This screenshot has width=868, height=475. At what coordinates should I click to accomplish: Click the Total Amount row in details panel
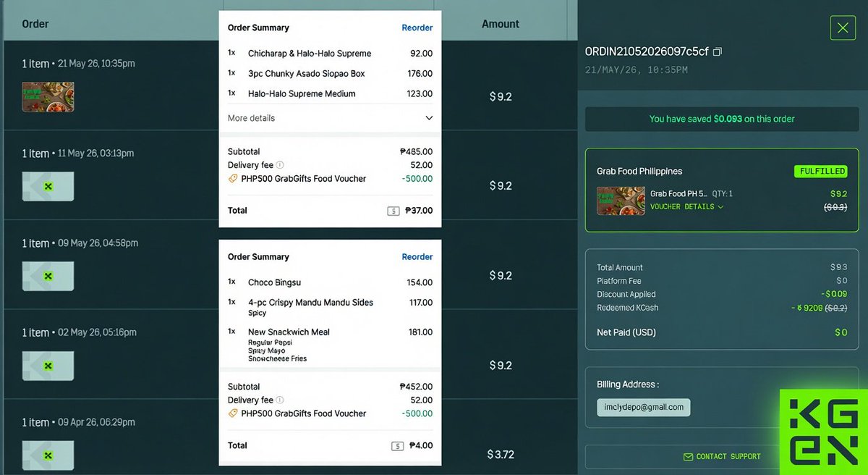coord(722,267)
